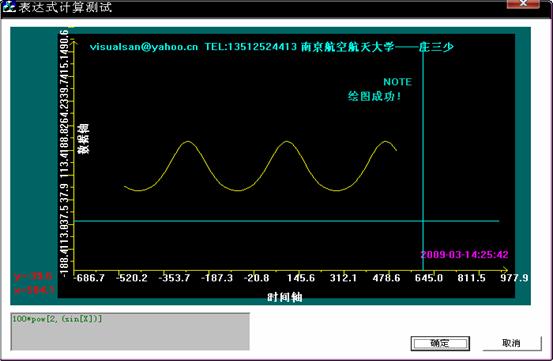This screenshot has height=361, width=553.
Task: Click the x-axis label 811.5
Action: click(x=472, y=278)
